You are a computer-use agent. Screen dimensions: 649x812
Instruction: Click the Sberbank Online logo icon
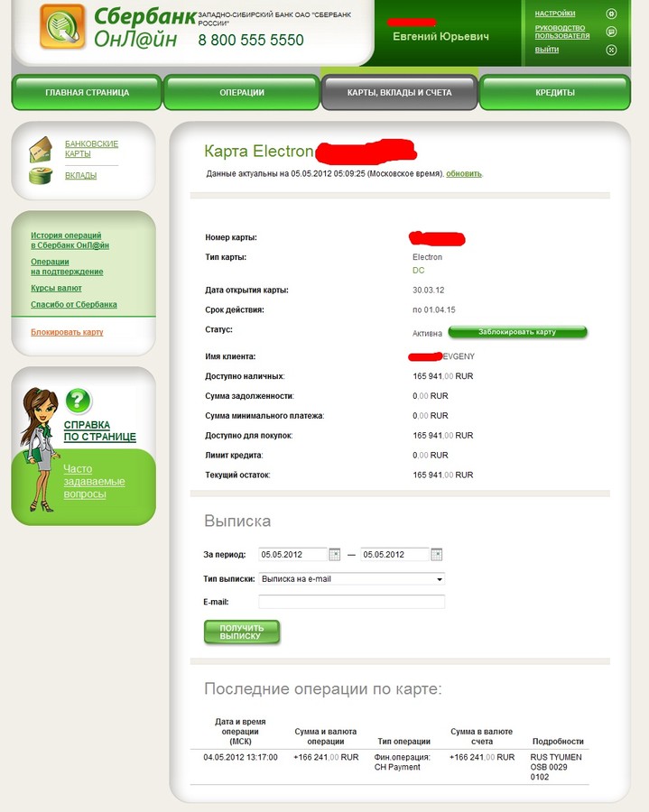pyautogui.click(x=62, y=26)
